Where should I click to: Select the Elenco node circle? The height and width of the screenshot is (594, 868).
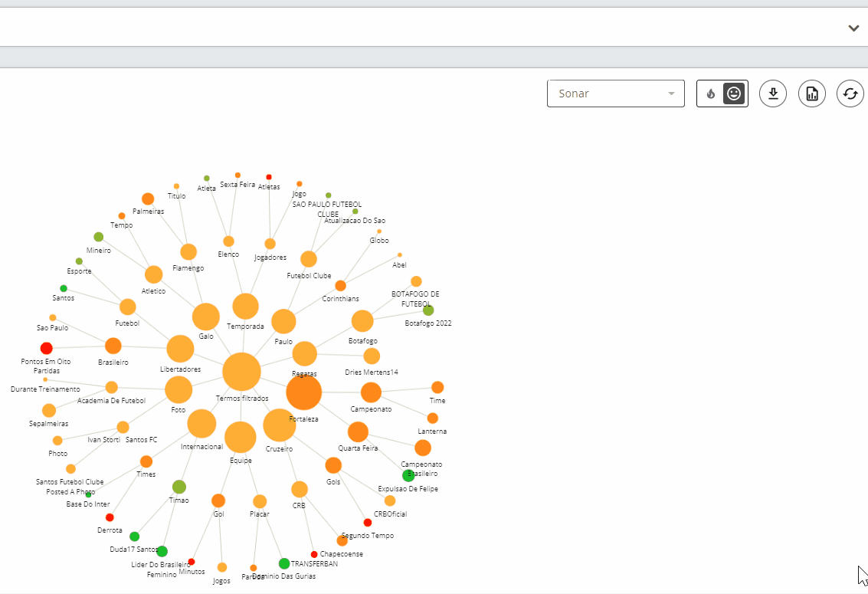pyautogui.click(x=228, y=241)
